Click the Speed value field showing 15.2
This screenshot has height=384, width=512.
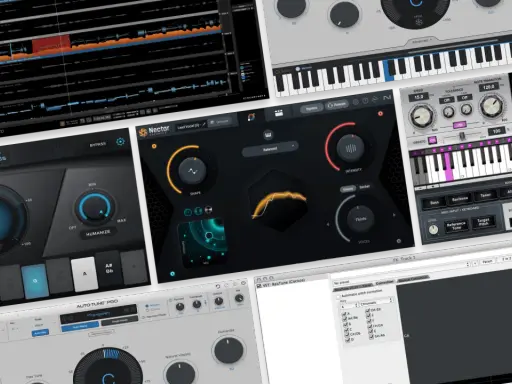point(418,97)
